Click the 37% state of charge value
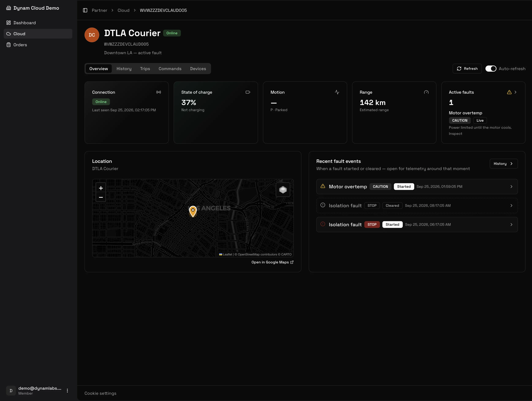Screen dimensions: 532x401 click(189, 103)
